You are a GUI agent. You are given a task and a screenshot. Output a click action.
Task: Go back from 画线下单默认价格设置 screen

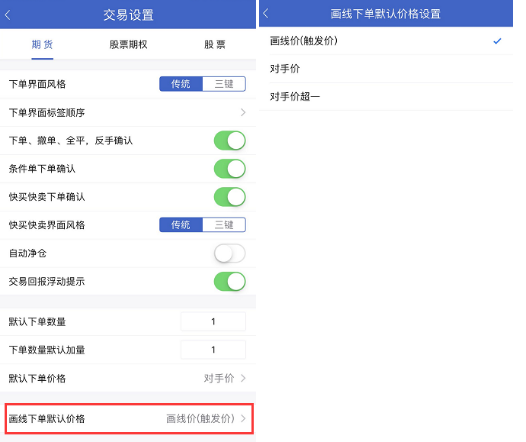[266, 13]
